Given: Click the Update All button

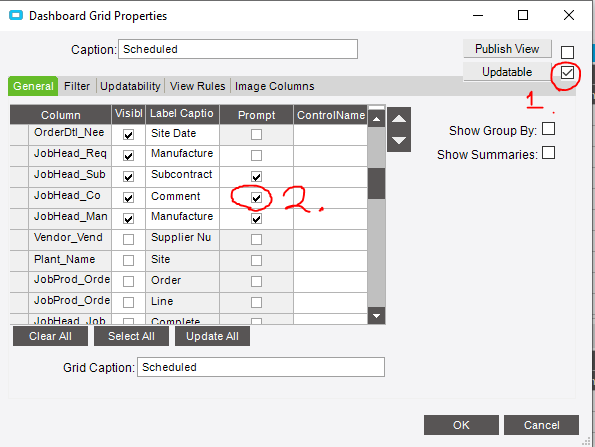Looking at the screenshot, I should point(212,336).
